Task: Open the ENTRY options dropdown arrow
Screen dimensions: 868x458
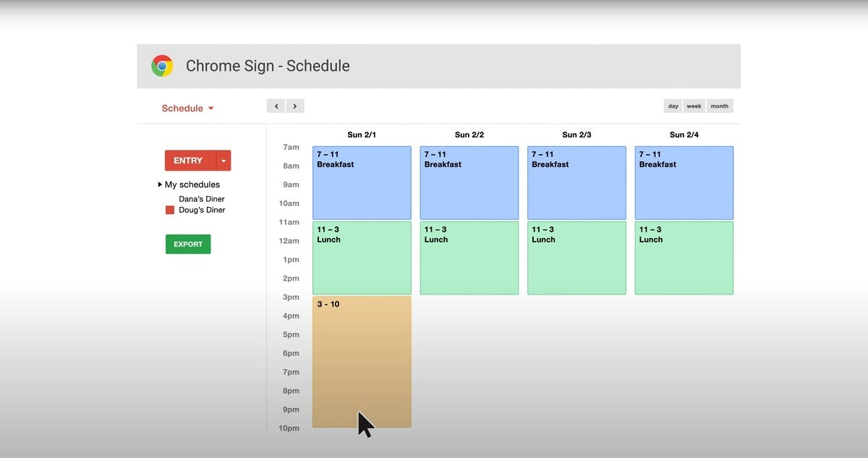Action: coord(223,160)
